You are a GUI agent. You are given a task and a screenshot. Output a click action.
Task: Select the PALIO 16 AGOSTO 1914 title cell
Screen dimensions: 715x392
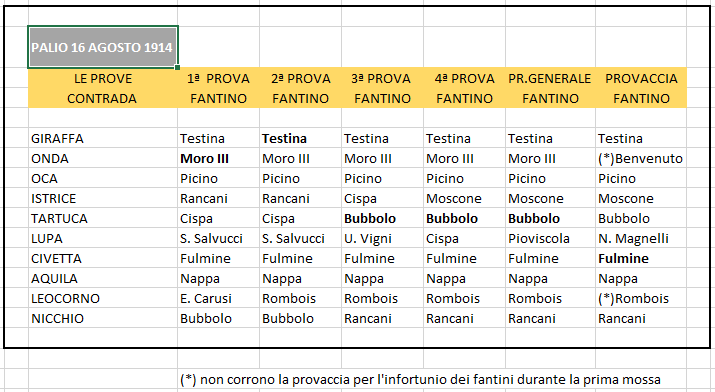[103, 47]
